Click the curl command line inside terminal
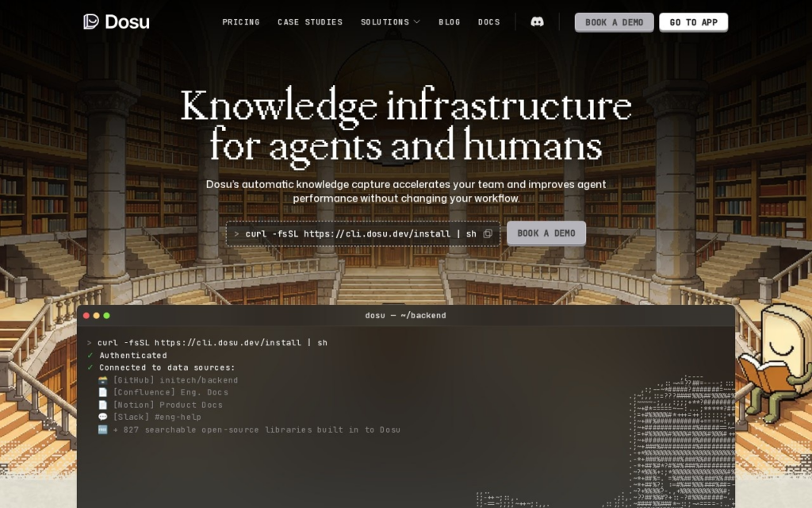Screen dimensions: 812x508 (213, 343)
